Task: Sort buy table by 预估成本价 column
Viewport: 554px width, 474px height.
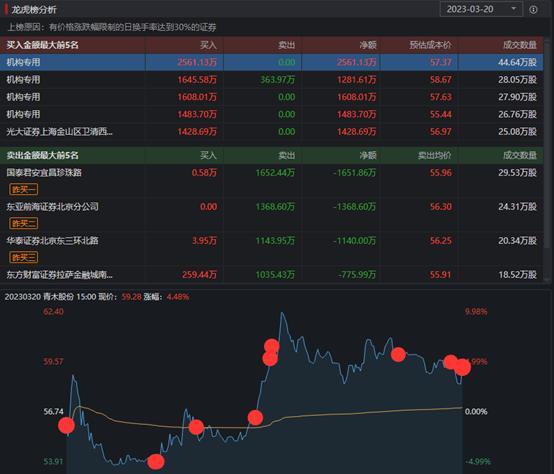Action: [x=430, y=45]
